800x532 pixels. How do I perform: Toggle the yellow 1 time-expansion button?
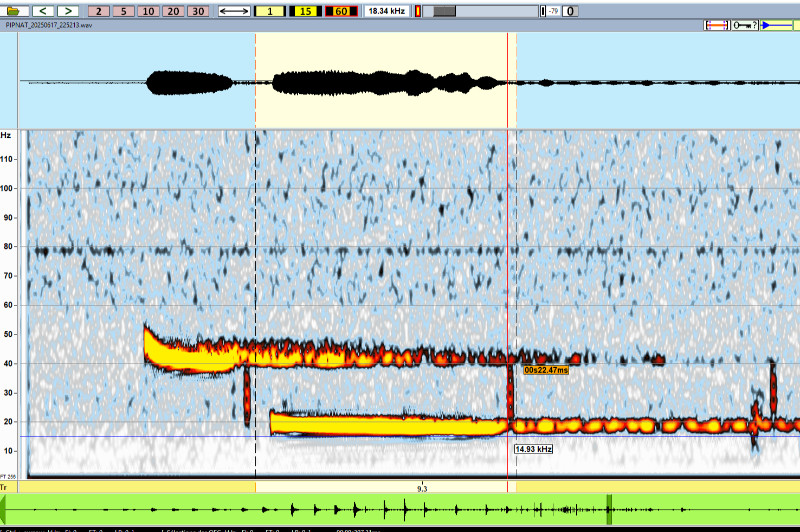coord(270,11)
